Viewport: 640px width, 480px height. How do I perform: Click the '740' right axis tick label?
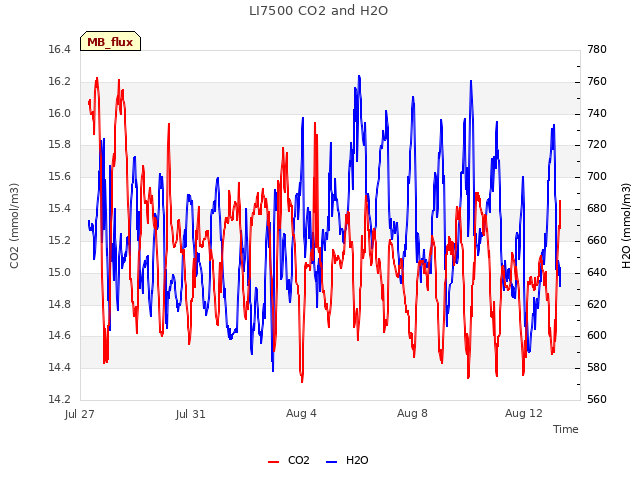coord(597,113)
